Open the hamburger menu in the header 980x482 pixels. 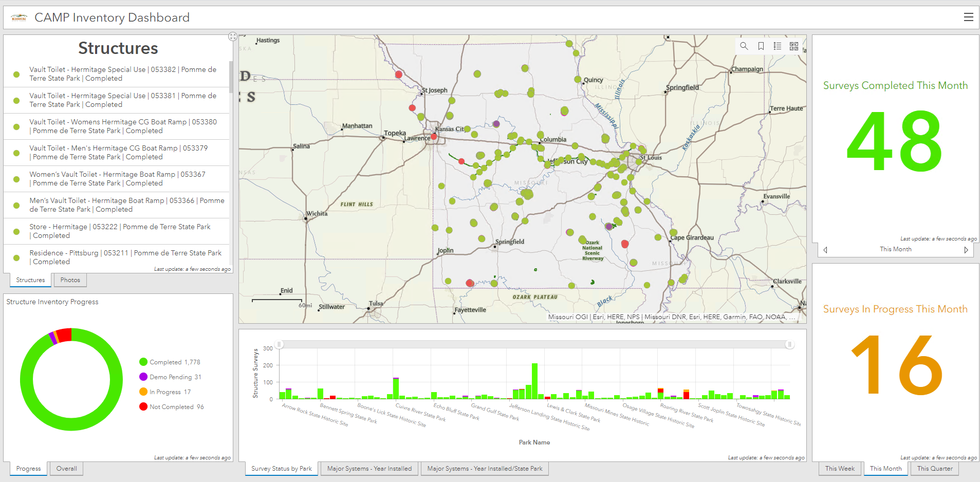(968, 16)
